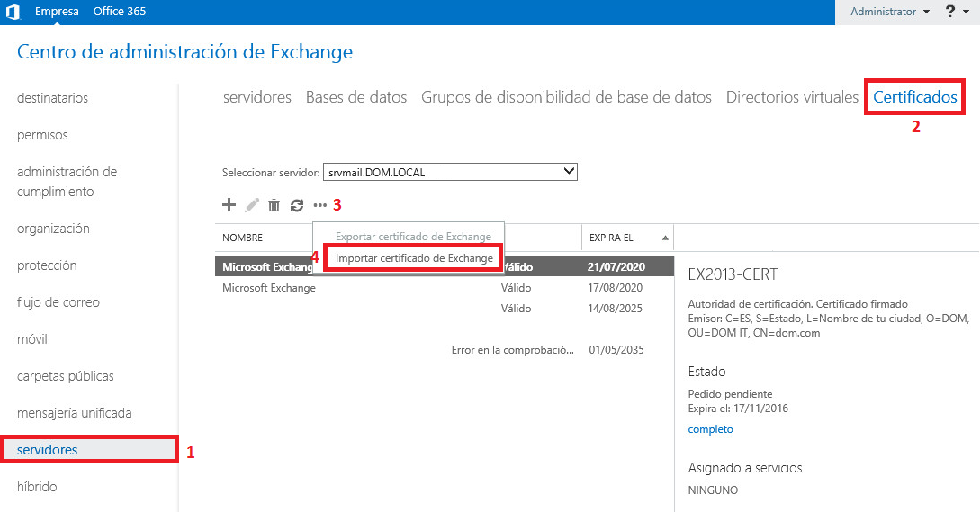980x512 pixels.
Task: Select the row expiring 01/05/2035
Action: (445, 350)
